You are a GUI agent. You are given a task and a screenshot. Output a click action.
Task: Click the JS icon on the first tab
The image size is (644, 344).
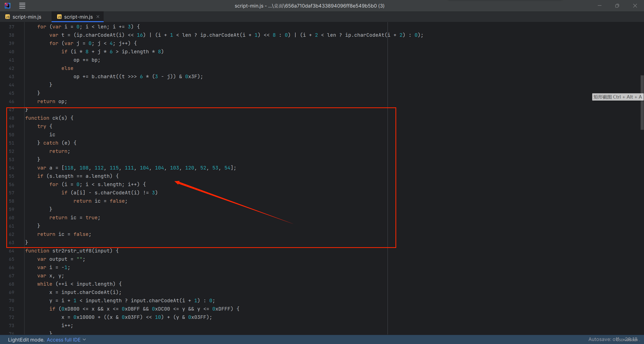tap(8, 17)
